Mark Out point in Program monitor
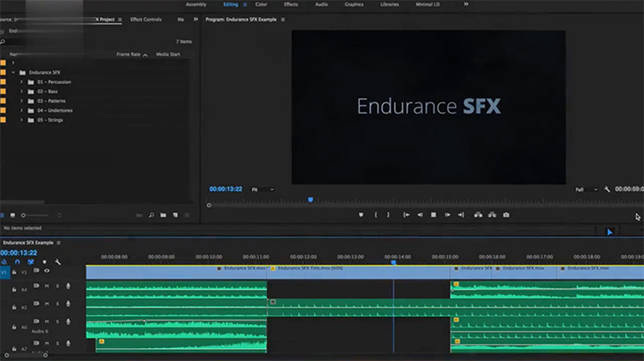The height and width of the screenshot is (361, 644). pos(388,214)
